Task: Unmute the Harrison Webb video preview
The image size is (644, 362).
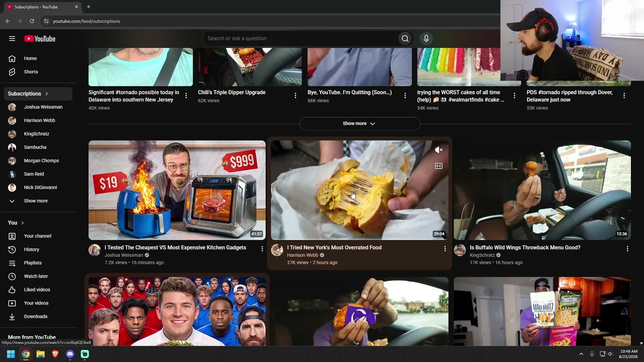Action: click(x=439, y=150)
